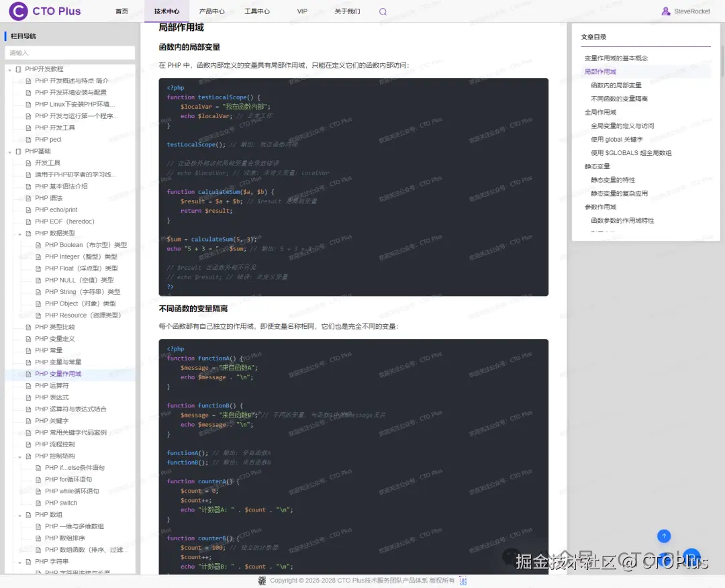725x588 pixels.
Task: Collapse the PHP 数据类型 section
Action: pyautogui.click(x=19, y=233)
